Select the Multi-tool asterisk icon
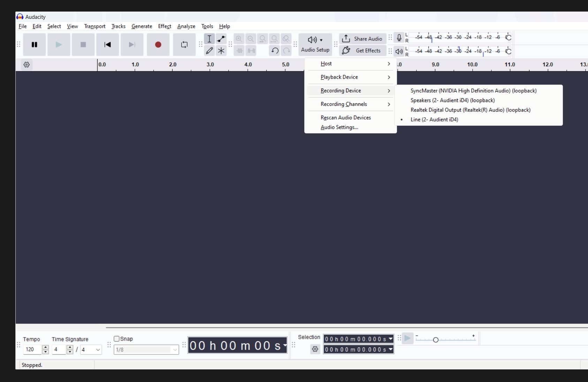The width and height of the screenshot is (588, 382). tap(221, 50)
